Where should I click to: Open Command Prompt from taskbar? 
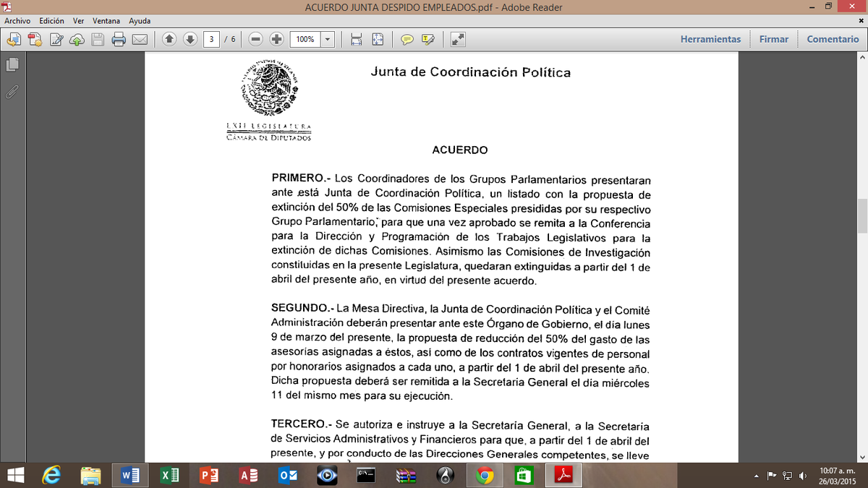click(x=366, y=476)
